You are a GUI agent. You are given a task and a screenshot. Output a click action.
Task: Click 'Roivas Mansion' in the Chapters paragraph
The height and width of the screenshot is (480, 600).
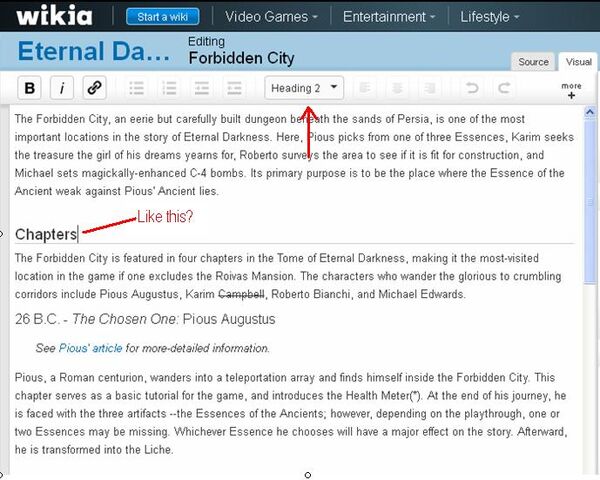[x=255, y=276]
